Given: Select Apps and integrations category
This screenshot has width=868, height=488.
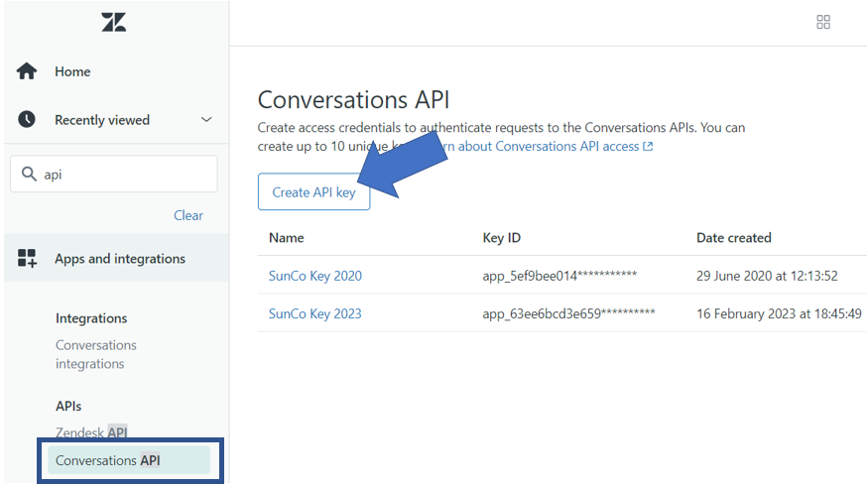Looking at the screenshot, I should [x=120, y=259].
